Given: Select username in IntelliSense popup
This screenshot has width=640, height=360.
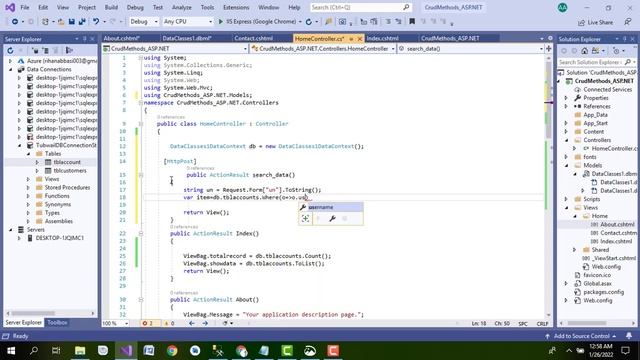Looking at the screenshot, I should click(x=331, y=207).
